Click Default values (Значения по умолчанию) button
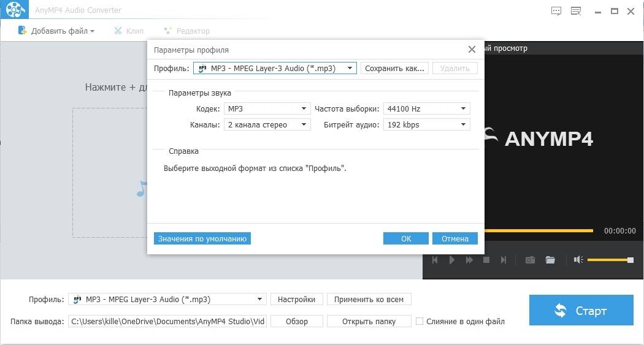Viewport: 644px width, 345px height. coord(202,239)
